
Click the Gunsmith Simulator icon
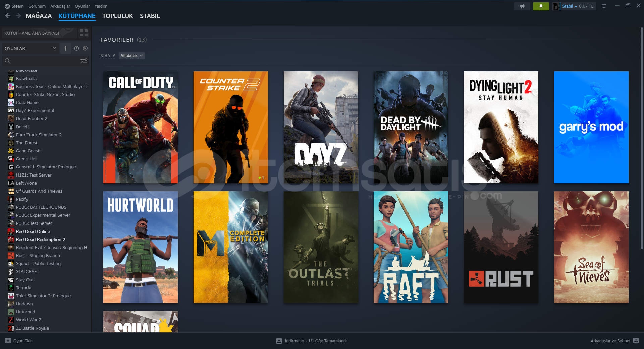click(x=11, y=167)
